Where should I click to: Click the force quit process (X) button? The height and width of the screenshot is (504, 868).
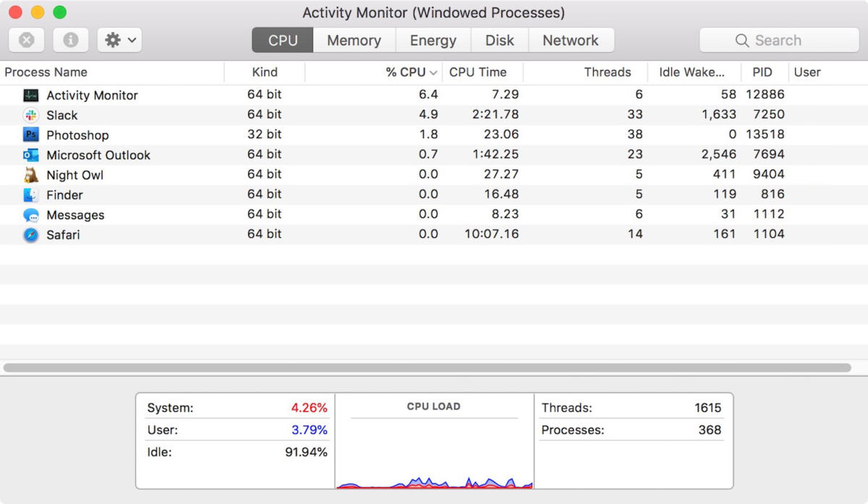tap(27, 40)
